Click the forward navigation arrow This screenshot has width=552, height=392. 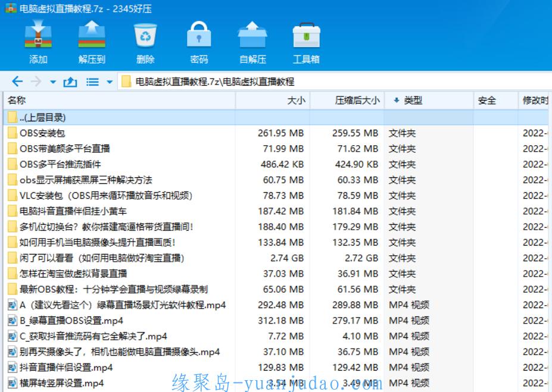click(36, 81)
